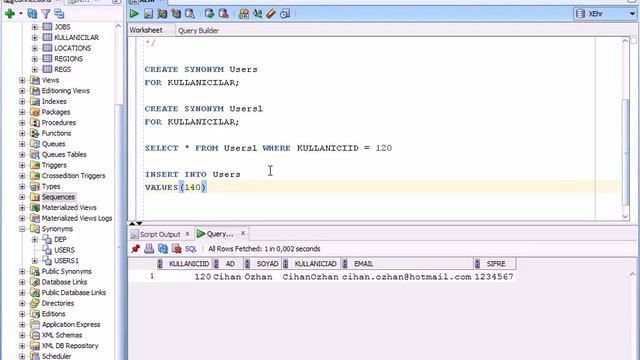Place cursor in the VALUES(140) line
The width and height of the screenshot is (640, 360).
[x=382, y=187]
